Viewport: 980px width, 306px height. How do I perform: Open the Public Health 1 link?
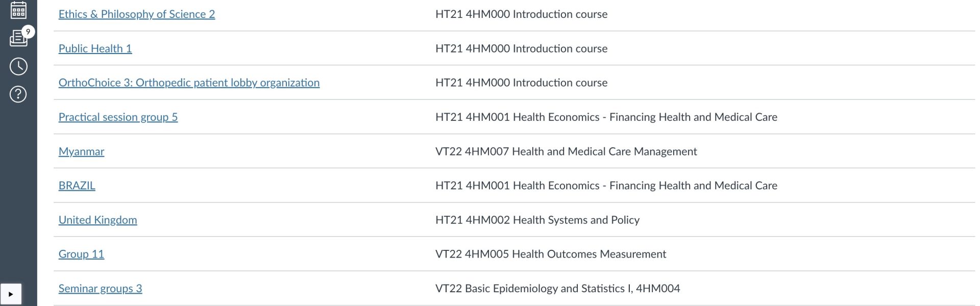click(x=95, y=48)
